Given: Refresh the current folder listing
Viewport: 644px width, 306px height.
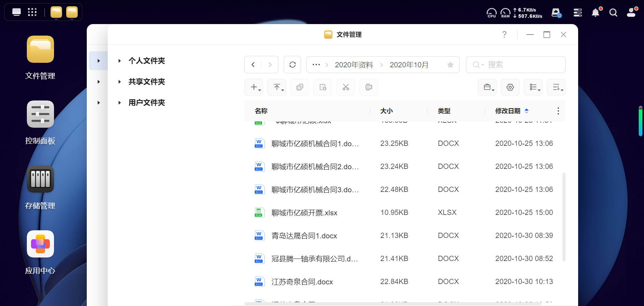Looking at the screenshot, I should (292, 65).
